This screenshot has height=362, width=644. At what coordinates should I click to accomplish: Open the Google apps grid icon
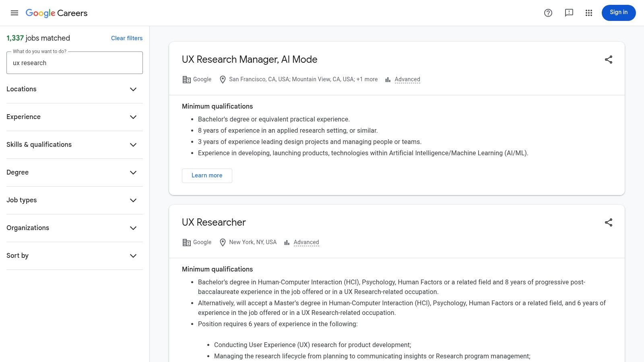pos(589,13)
